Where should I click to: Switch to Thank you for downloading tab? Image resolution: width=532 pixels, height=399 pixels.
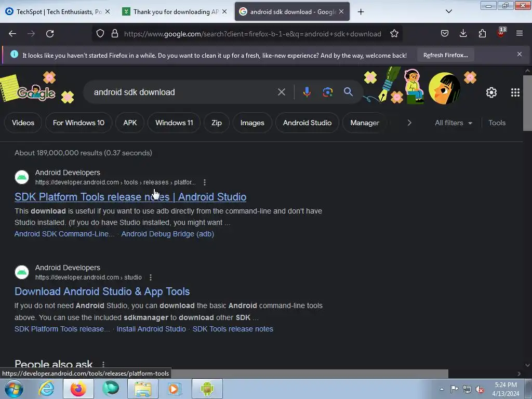pyautogui.click(x=176, y=12)
